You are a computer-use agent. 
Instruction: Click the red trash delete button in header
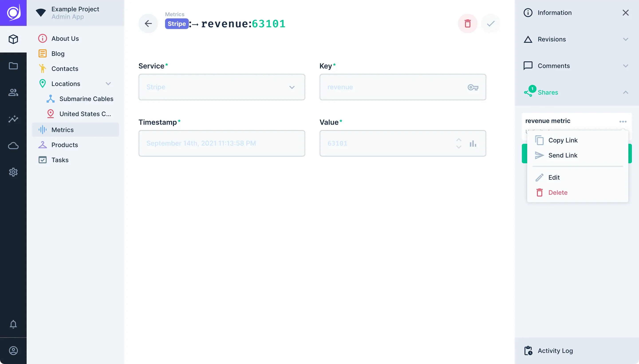click(467, 24)
